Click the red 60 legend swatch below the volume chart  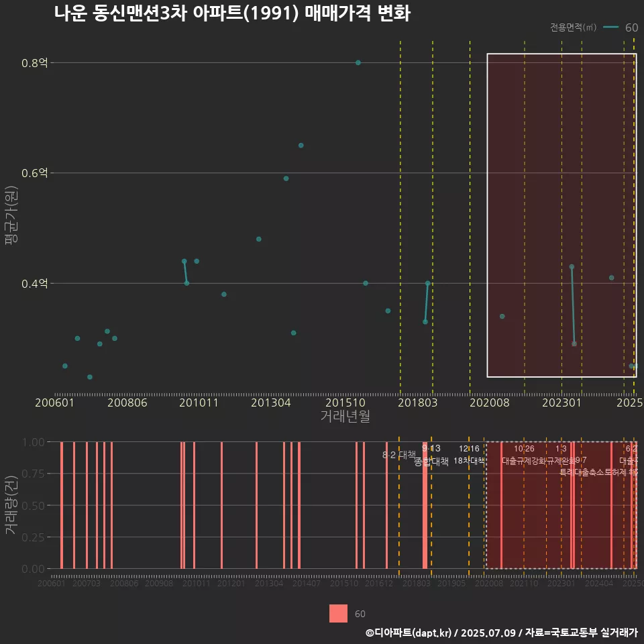click(x=338, y=613)
